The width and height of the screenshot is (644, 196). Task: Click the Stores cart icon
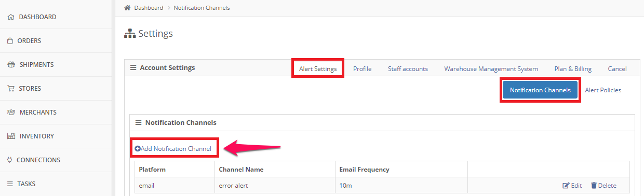[11, 89]
